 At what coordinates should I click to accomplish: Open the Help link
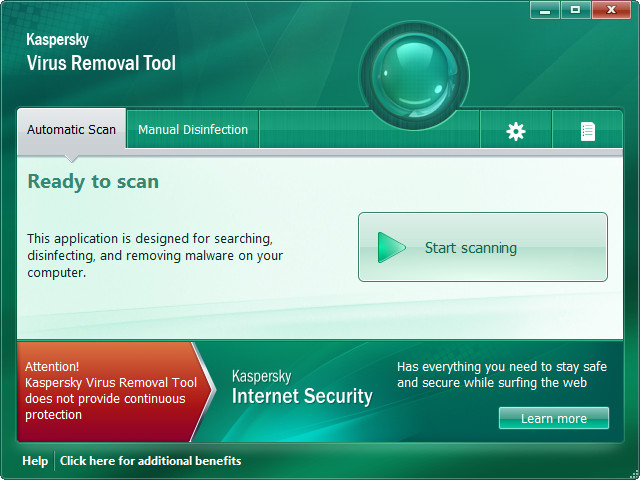point(35,461)
